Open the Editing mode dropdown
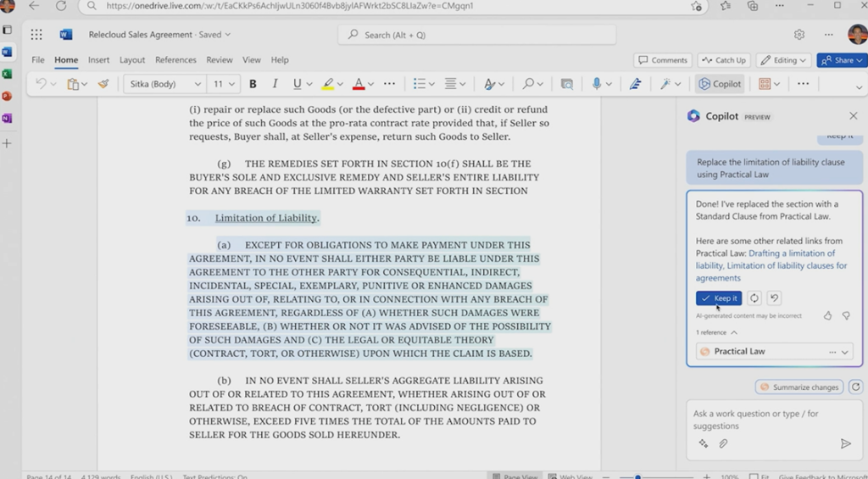 pyautogui.click(x=783, y=60)
